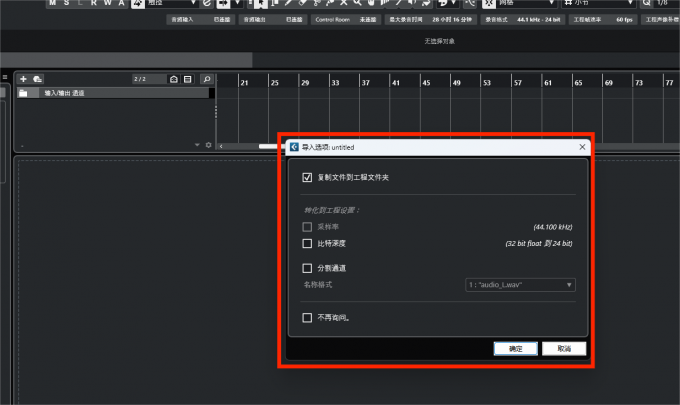This screenshot has height=405, width=680.
Task: Enable the 分割通道 checkbox
Action: pyautogui.click(x=307, y=268)
